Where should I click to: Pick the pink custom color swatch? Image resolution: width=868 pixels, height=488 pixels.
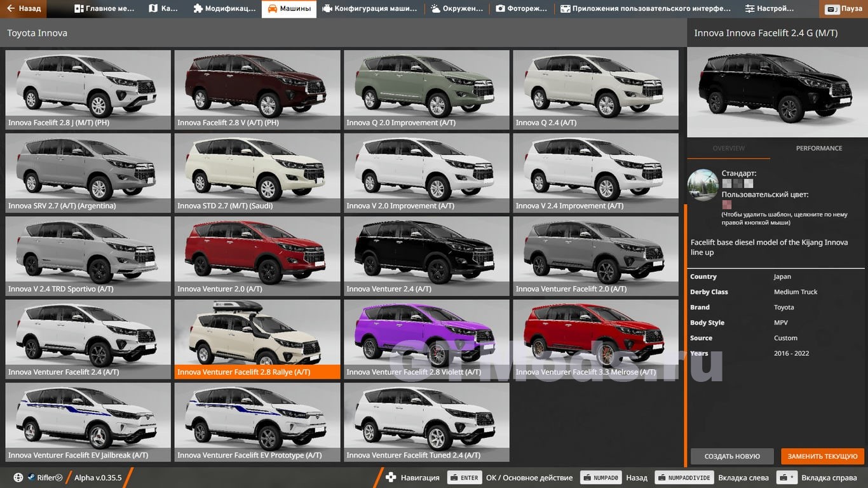[x=727, y=205]
